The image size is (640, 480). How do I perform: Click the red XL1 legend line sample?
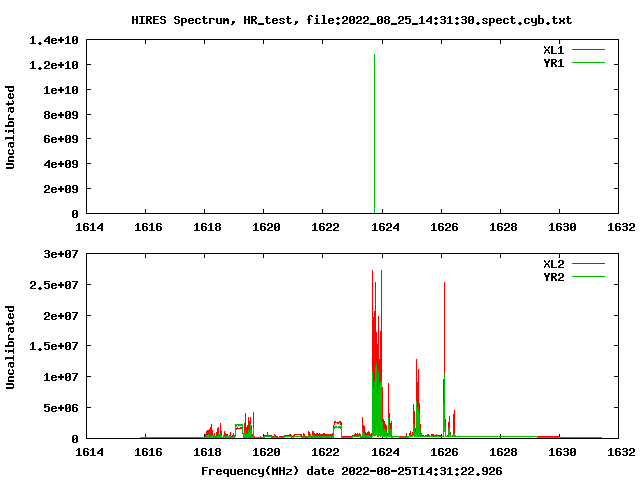tap(588, 50)
